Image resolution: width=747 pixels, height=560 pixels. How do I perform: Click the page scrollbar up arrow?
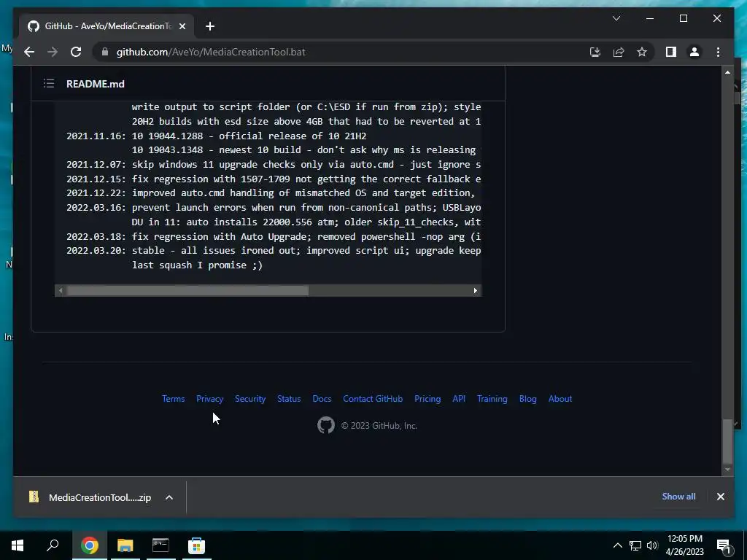pyautogui.click(x=727, y=72)
